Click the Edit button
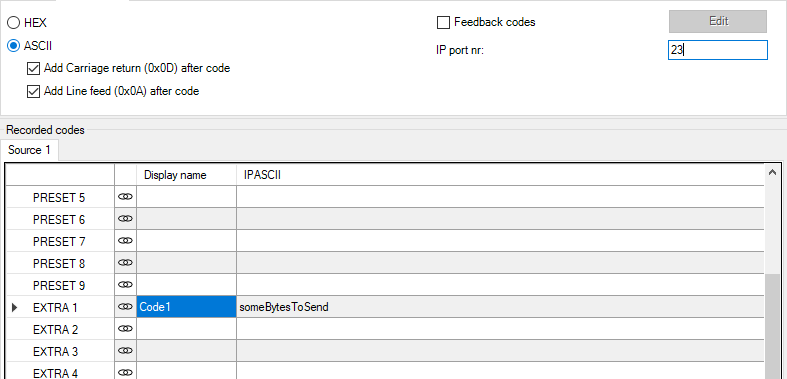This screenshot has width=787, height=379. pyautogui.click(x=718, y=22)
